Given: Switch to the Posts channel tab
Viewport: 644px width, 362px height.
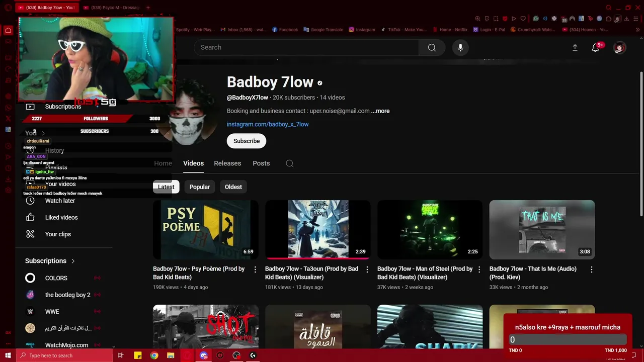Looking at the screenshot, I should [261, 163].
